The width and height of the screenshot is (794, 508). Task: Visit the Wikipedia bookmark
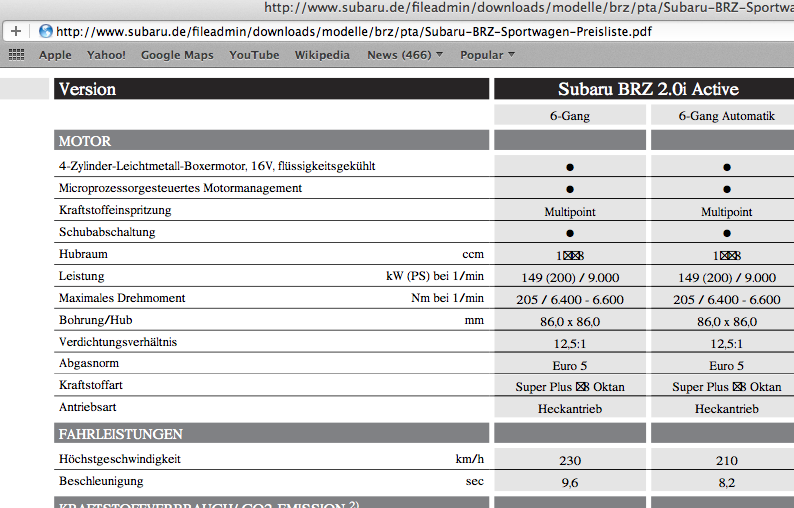click(x=322, y=55)
